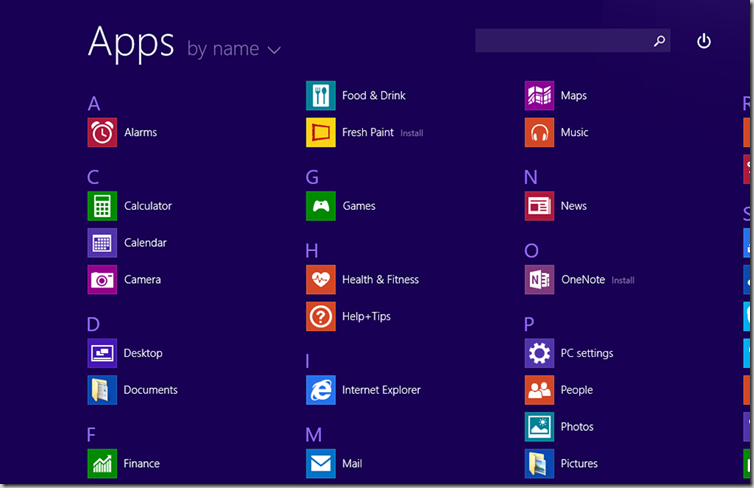Click the 'Food & Drink' text label
Viewport: 754px width, 488px height.
[x=374, y=96]
